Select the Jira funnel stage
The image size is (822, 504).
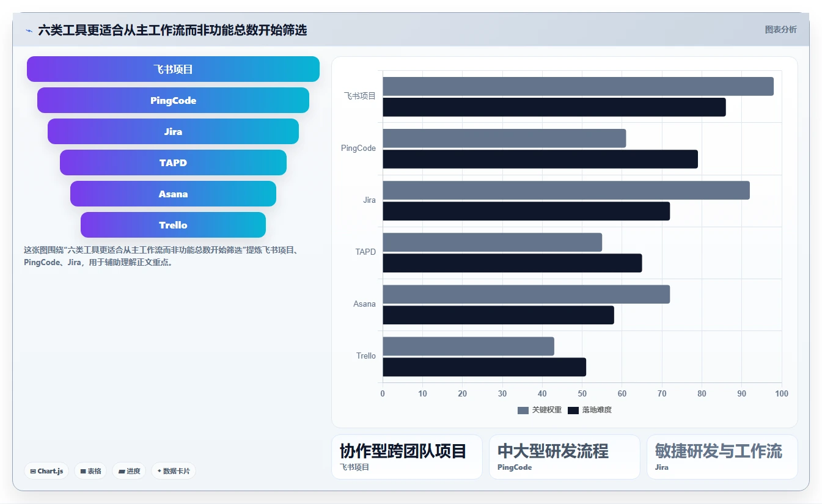point(173,131)
